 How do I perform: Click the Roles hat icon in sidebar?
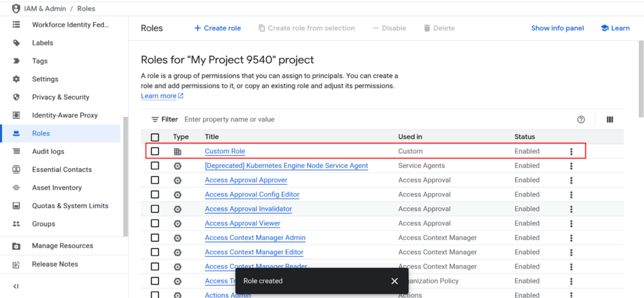point(16,133)
